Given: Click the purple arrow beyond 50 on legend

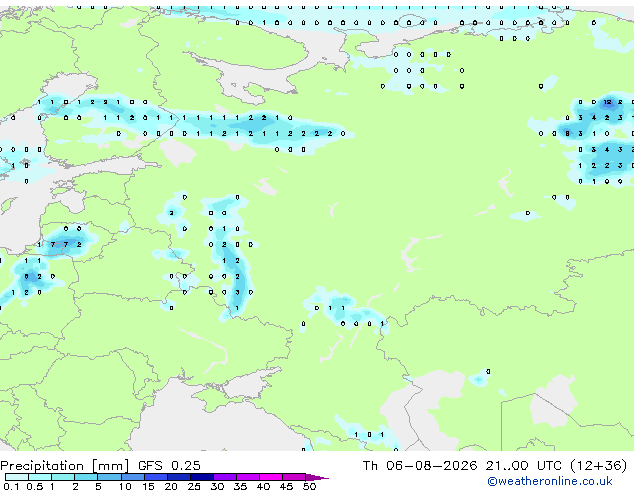Looking at the screenshot, I should tap(317, 477).
